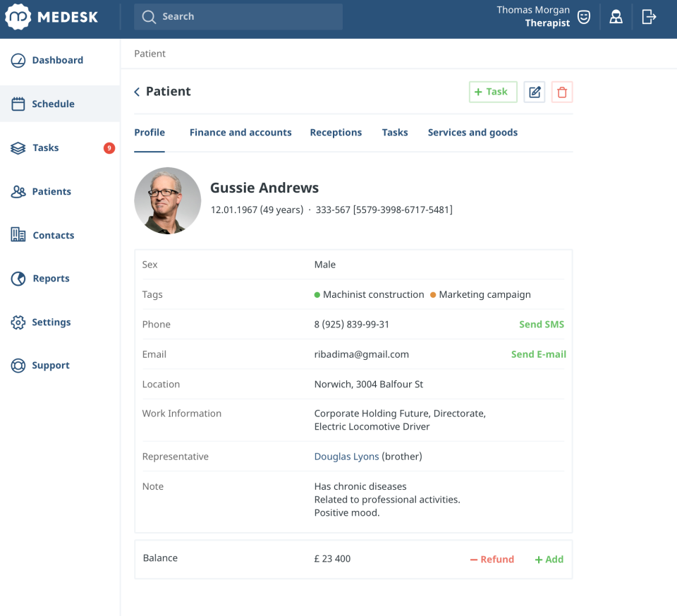
Task: Log out using the exit icon
Action: pos(649,16)
